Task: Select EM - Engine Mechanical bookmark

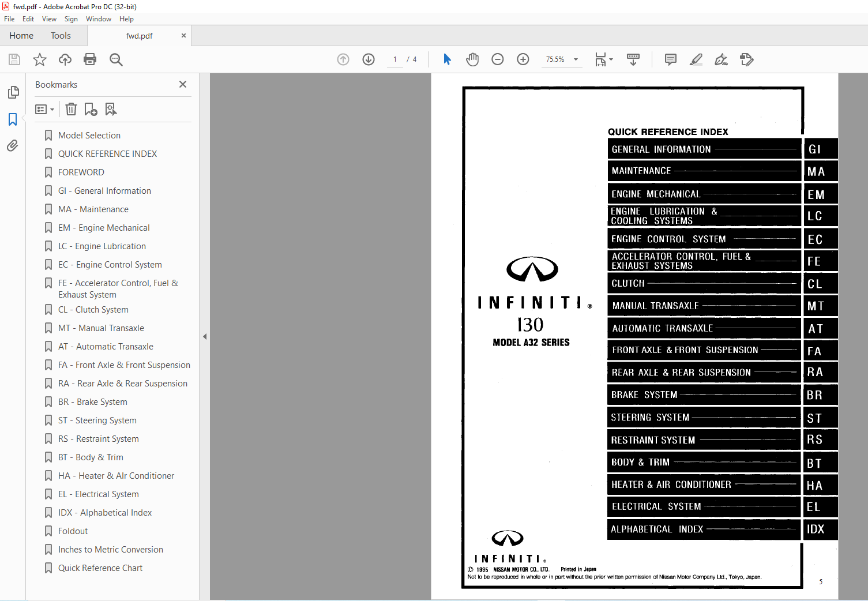Action: point(104,228)
